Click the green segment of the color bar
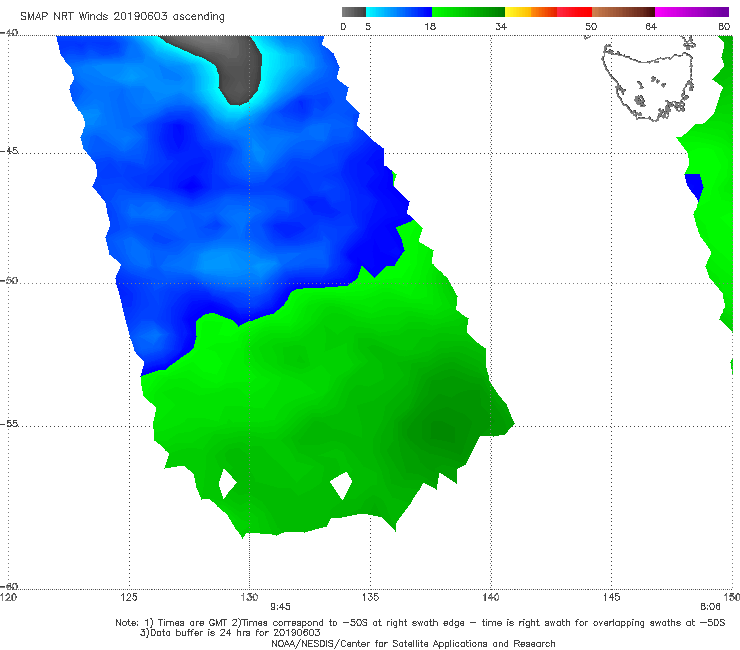 click(x=468, y=12)
